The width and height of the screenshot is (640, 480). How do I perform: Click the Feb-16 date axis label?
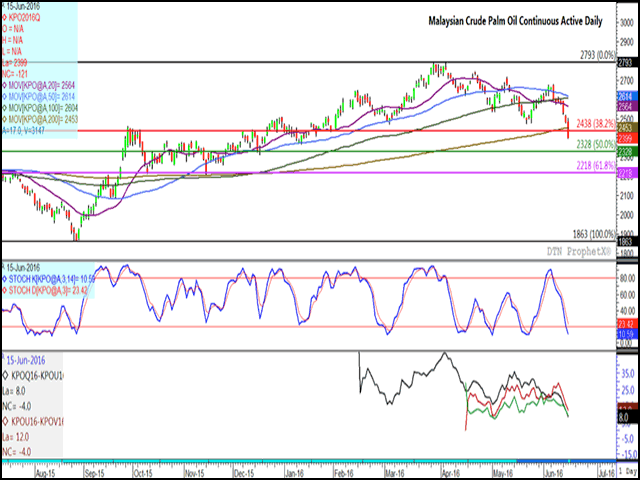(344, 472)
